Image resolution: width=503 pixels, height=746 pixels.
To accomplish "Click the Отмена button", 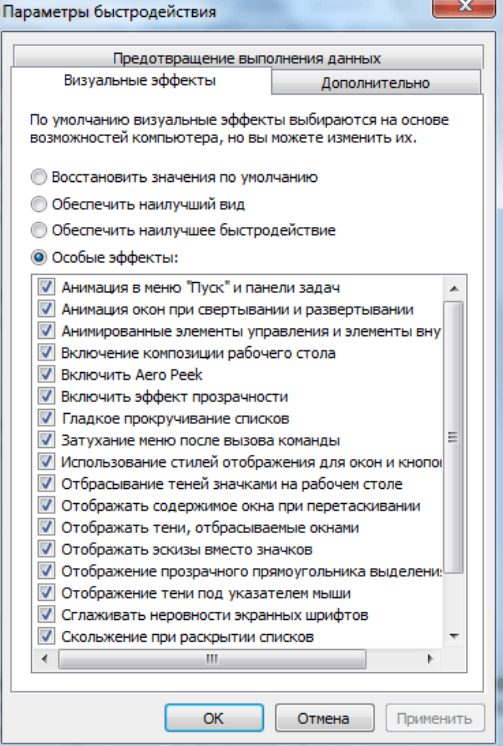I will click(324, 718).
